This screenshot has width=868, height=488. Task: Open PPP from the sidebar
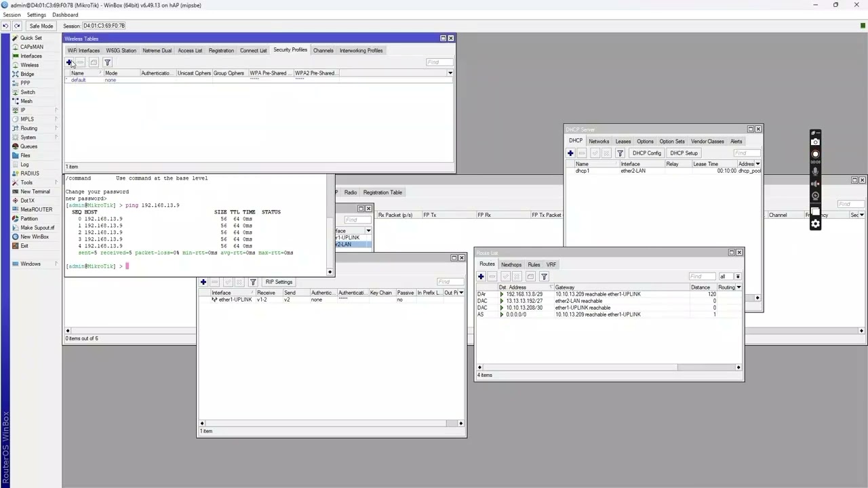[x=25, y=83]
